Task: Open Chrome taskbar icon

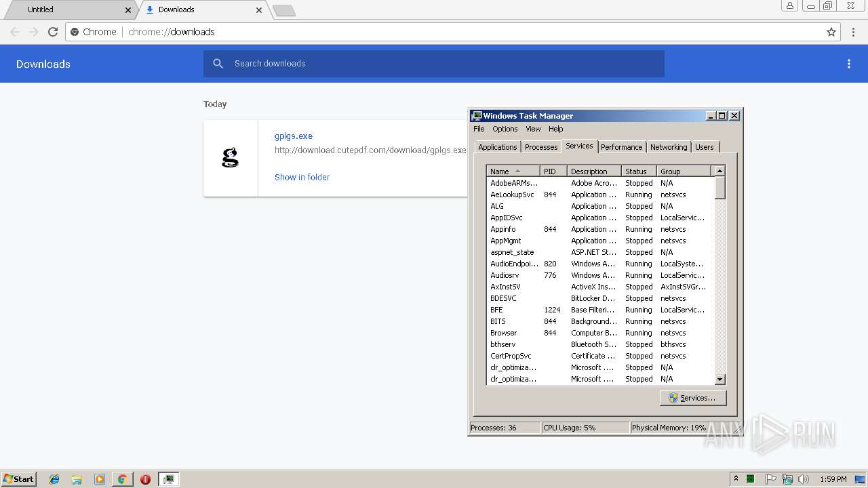Action: click(122, 479)
